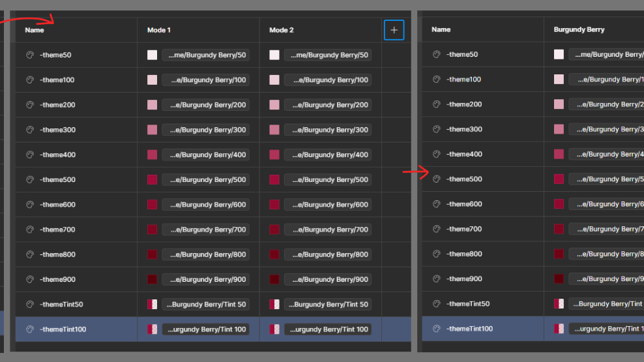Image resolution: width=644 pixels, height=362 pixels.
Task: Click the -themeTint50 variable name in the right panel
Action: point(468,304)
